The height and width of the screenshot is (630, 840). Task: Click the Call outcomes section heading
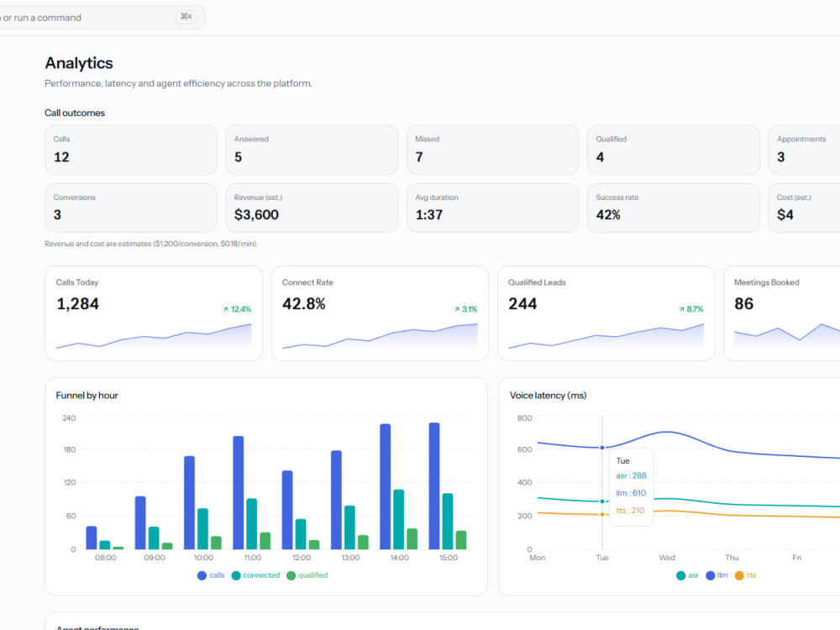click(x=75, y=113)
